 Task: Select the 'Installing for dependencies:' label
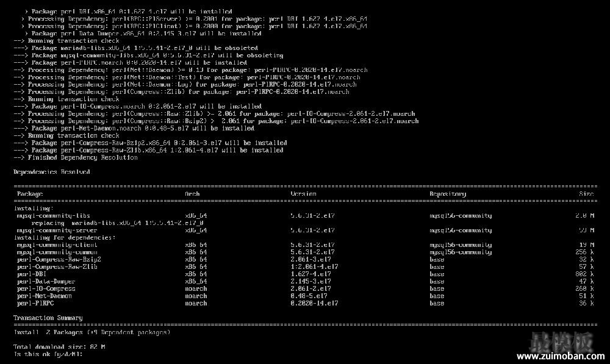[x=65, y=238]
